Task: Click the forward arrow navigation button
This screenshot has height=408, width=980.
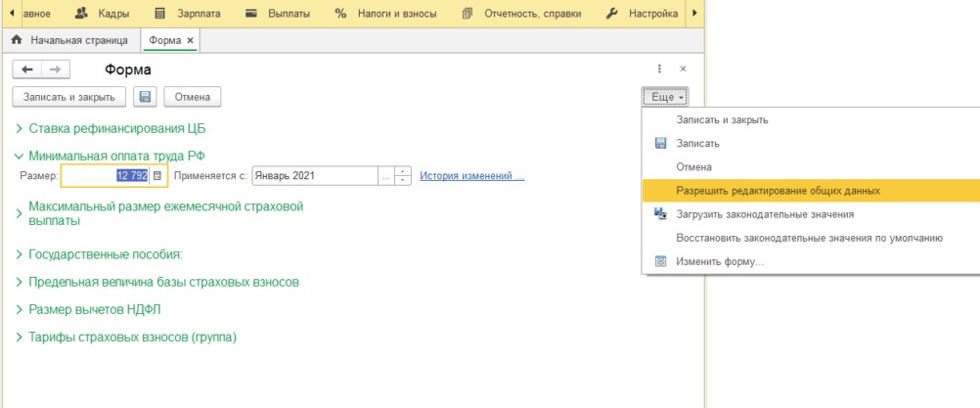Action: pyautogui.click(x=55, y=69)
